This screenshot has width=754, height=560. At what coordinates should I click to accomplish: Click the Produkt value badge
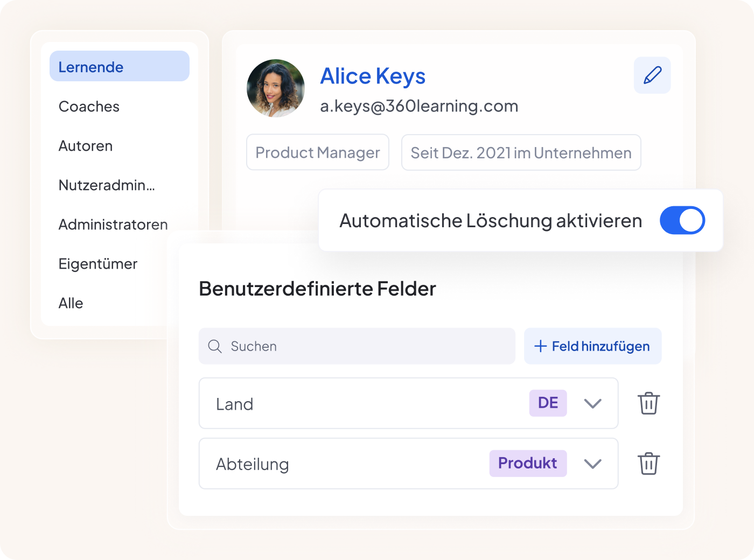[528, 463]
